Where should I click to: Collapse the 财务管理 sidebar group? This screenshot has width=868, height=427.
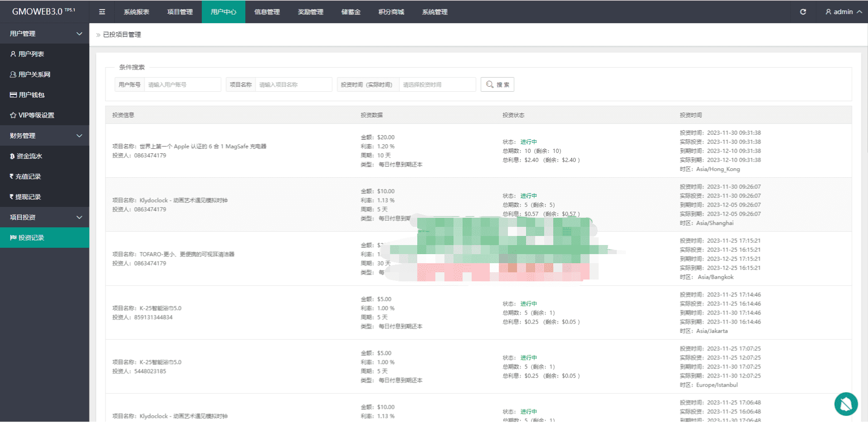click(44, 136)
